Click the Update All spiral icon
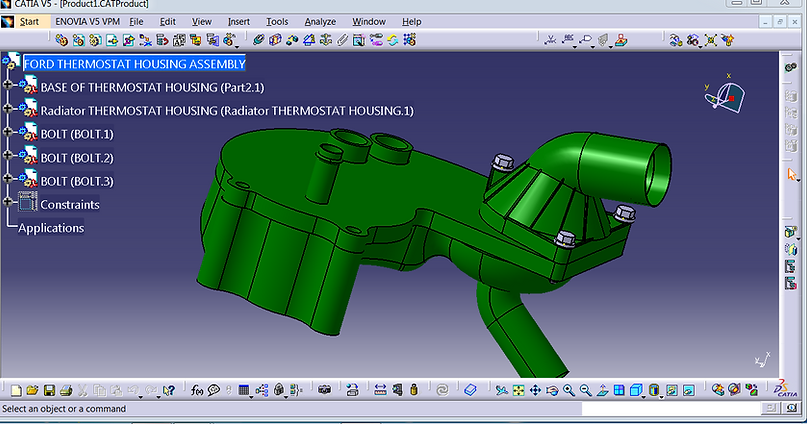807x424 pixels. (x=442, y=391)
